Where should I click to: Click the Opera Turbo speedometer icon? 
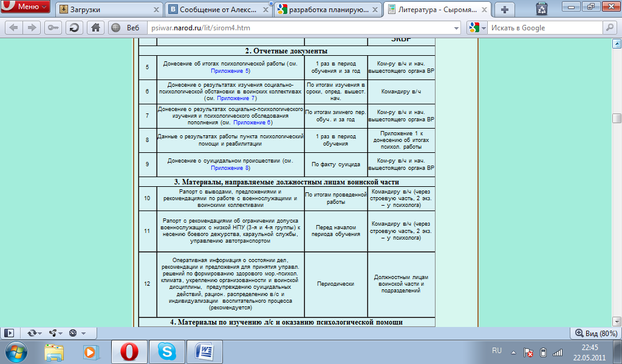(x=73, y=333)
